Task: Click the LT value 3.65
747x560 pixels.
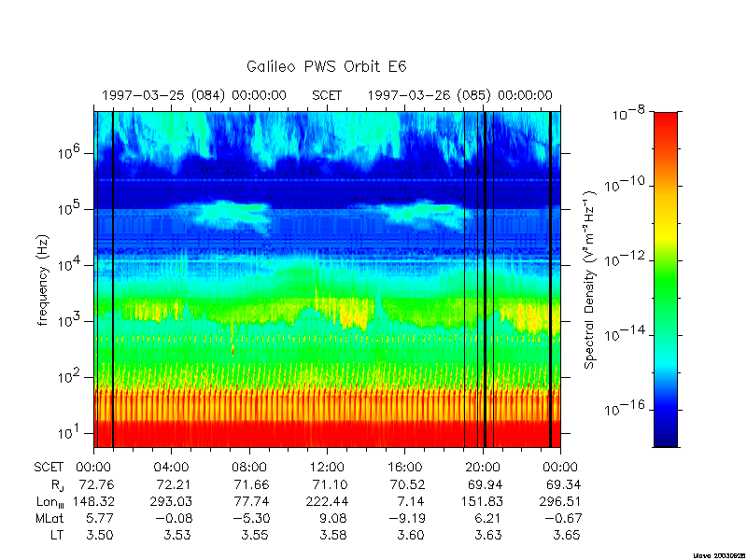Action: [x=567, y=535]
